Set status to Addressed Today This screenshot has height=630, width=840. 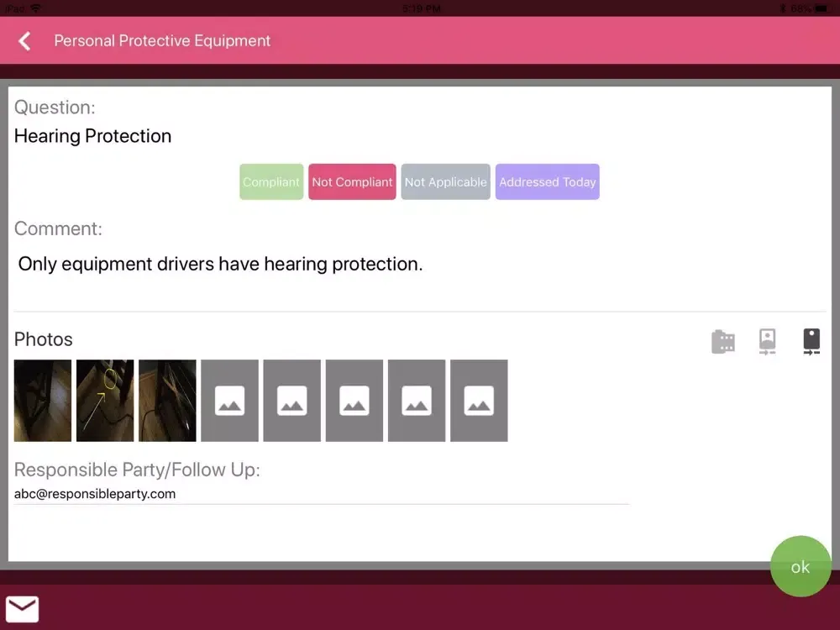tap(547, 181)
